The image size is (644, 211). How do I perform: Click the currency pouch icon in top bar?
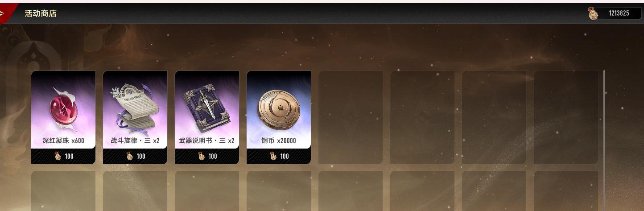tap(593, 14)
